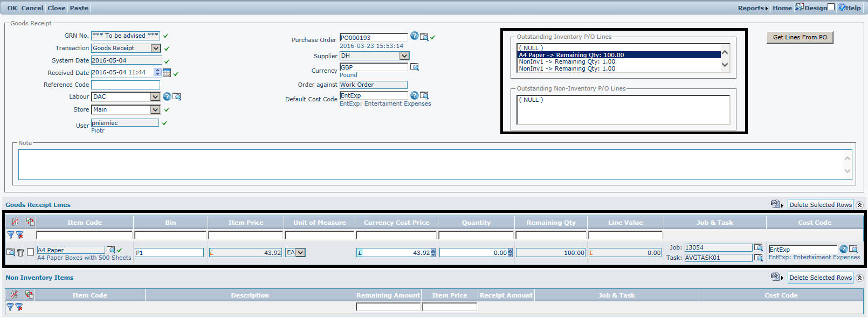868x318 pixels.
Task: Toggle the Design checkbox in top bar
Action: click(x=831, y=7)
